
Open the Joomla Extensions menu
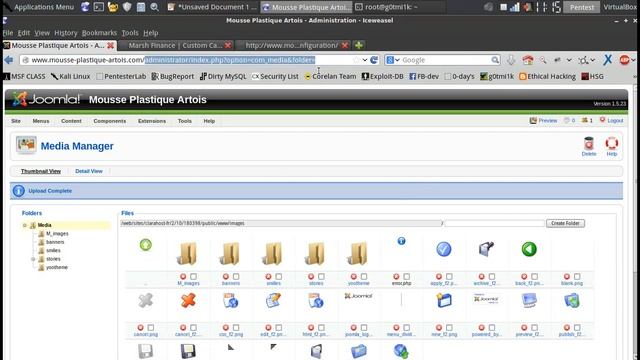152,121
